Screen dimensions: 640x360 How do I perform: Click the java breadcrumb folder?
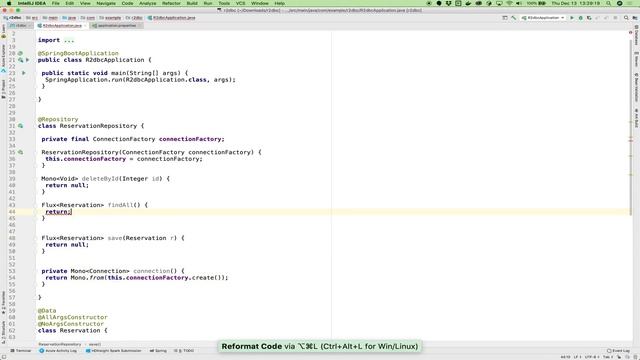[x=69, y=18]
